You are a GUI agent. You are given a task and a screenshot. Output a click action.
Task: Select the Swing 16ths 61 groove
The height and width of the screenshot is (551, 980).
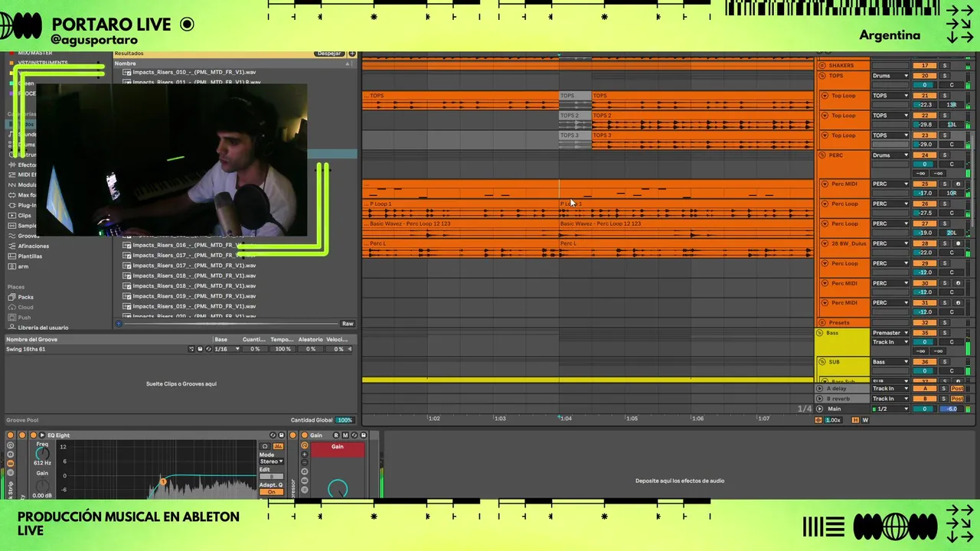click(x=26, y=349)
